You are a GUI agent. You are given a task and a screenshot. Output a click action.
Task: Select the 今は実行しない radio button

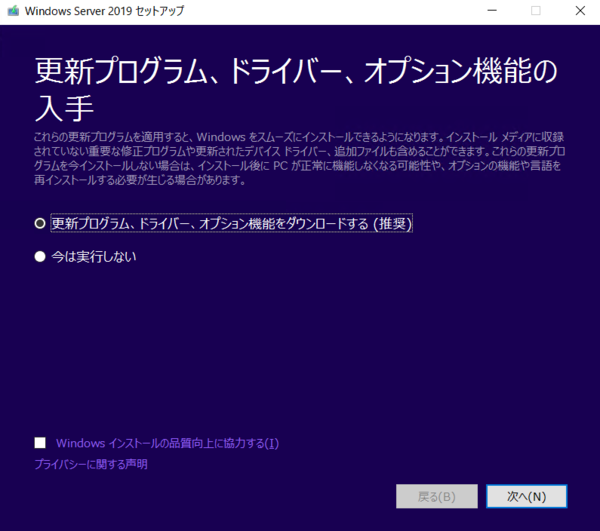point(40,256)
